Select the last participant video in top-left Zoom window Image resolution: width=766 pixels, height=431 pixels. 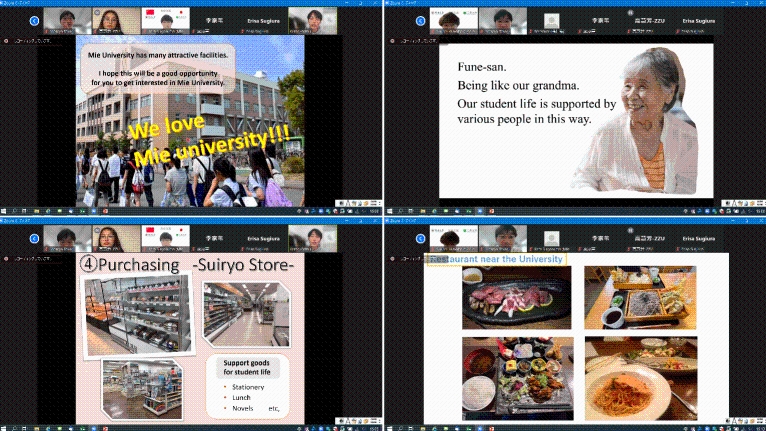312,21
